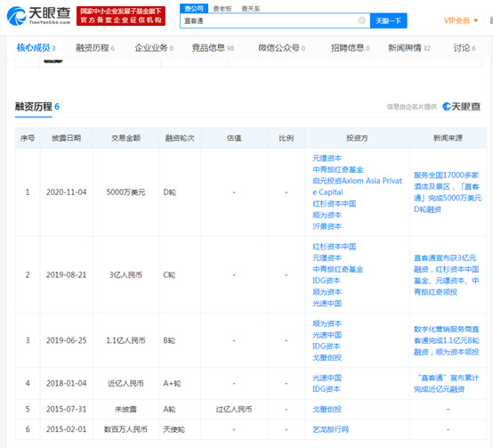The width and height of the screenshot is (493, 448).
Task: Click the 交易金额 column header
Action: point(125,138)
